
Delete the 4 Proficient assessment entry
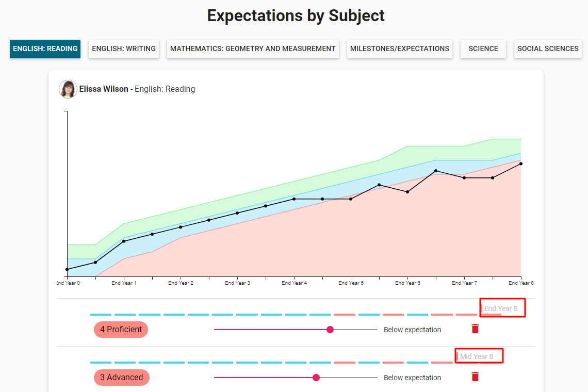pos(475,329)
